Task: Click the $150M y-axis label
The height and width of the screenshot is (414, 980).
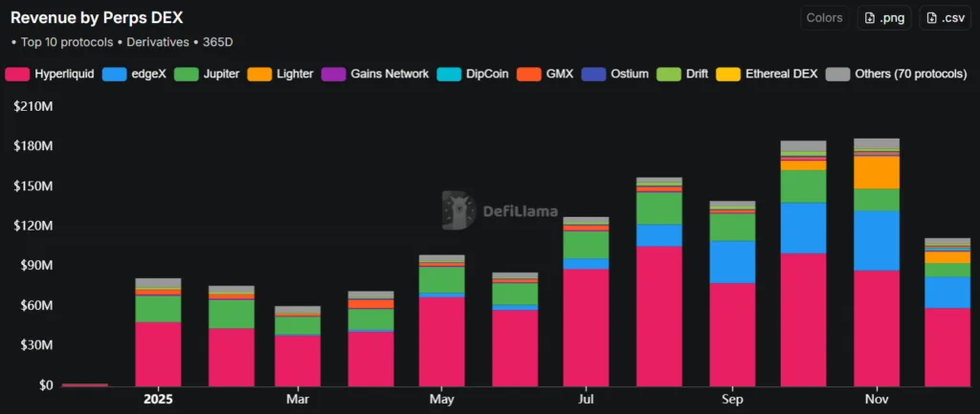Action: pos(33,186)
